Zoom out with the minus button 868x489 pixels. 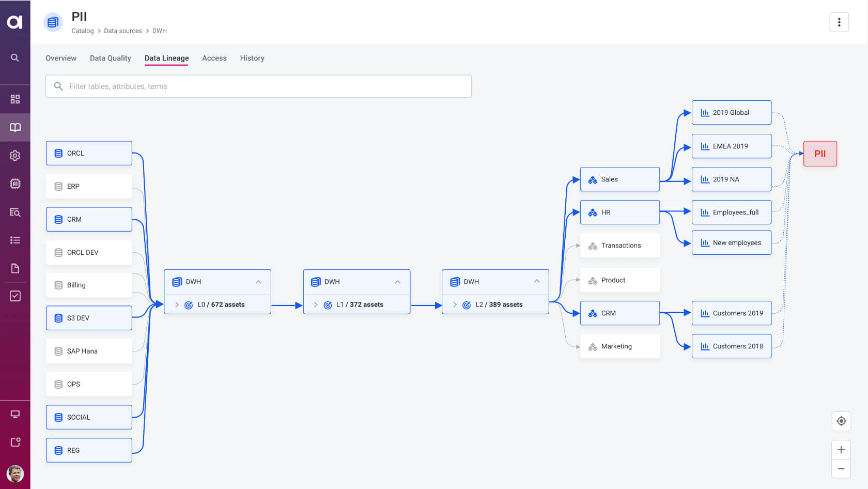pyautogui.click(x=841, y=469)
